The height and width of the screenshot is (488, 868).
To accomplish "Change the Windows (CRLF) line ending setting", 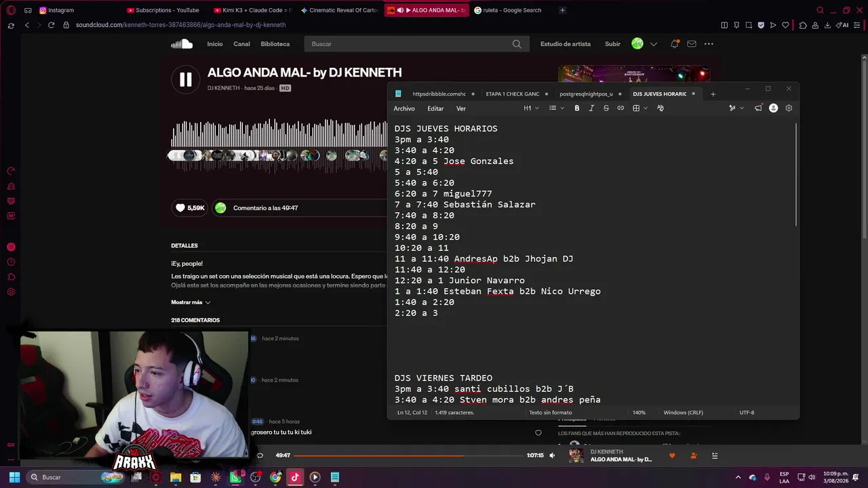I will [683, 412].
